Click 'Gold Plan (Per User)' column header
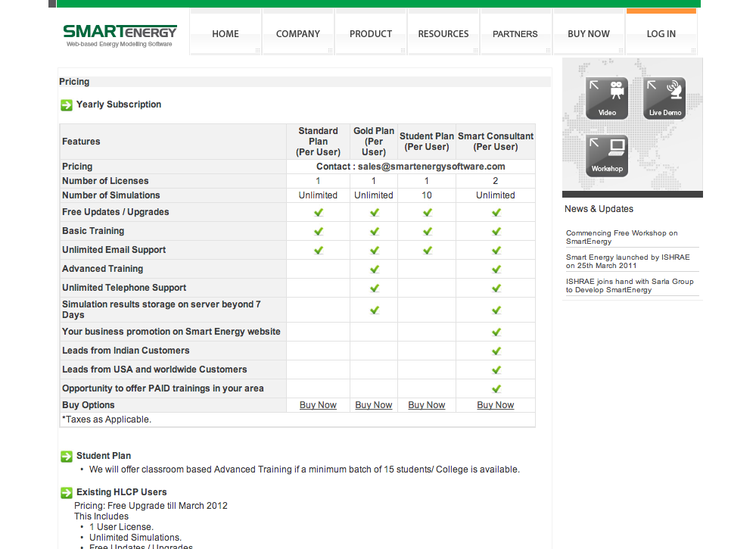Image resolution: width=756 pixels, height=549 pixels. 374,142
